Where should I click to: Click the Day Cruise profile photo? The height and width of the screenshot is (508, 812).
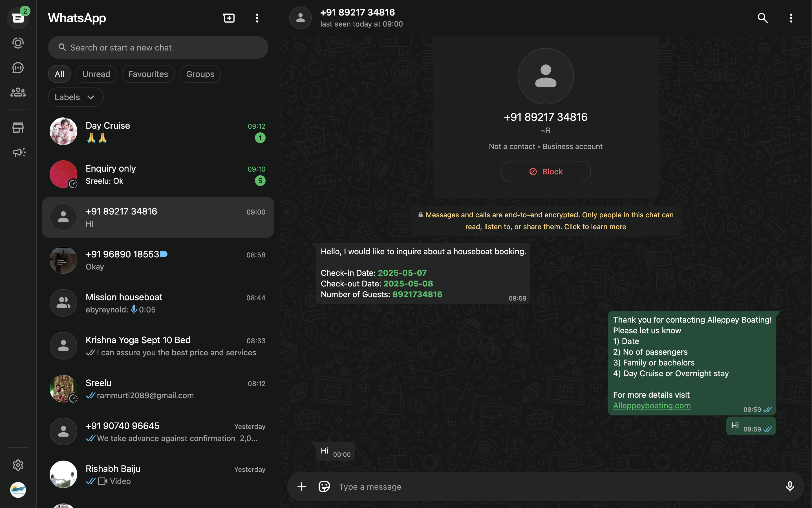63,131
